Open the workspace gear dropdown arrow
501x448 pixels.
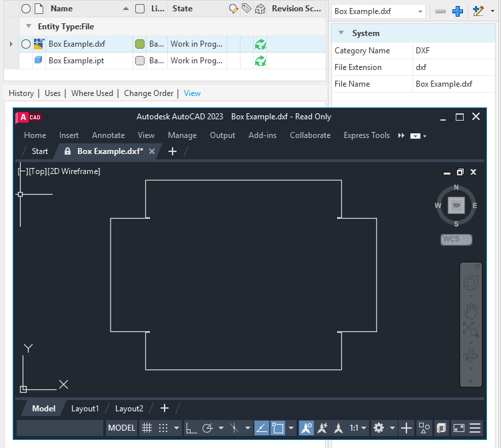point(392,428)
